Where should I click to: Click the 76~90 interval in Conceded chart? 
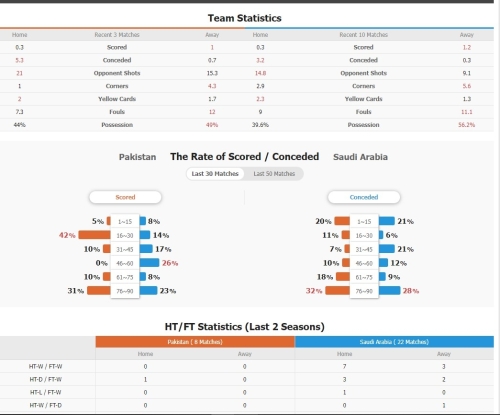(x=364, y=291)
